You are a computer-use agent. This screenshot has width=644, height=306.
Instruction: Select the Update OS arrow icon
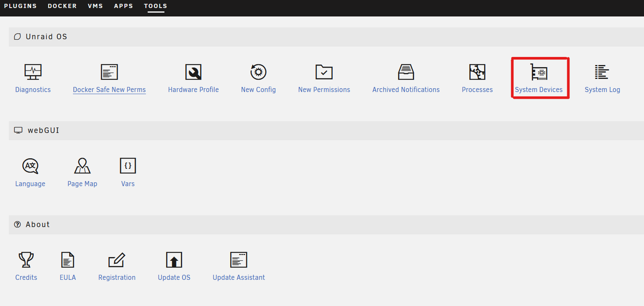coord(174,260)
